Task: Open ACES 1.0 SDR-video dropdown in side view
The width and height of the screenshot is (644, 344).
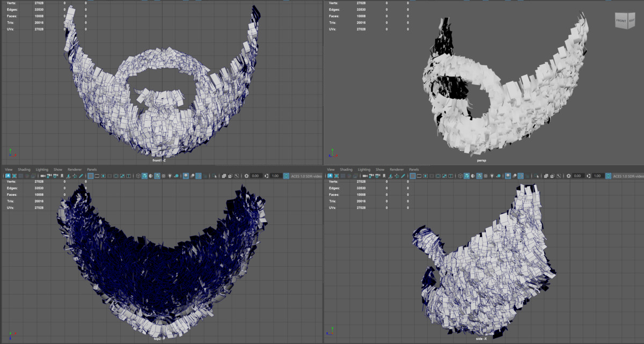Action: 628,176
